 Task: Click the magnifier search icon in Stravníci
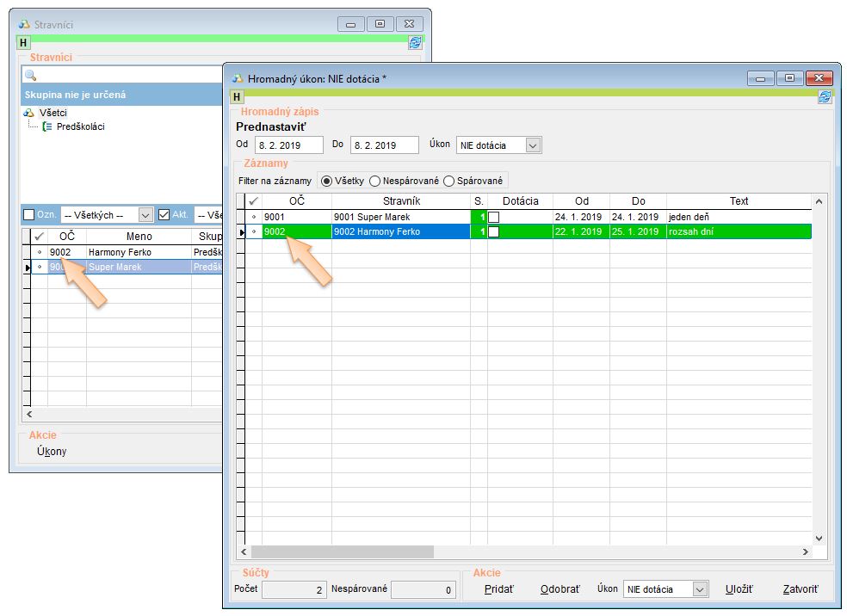click(x=30, y=76)
